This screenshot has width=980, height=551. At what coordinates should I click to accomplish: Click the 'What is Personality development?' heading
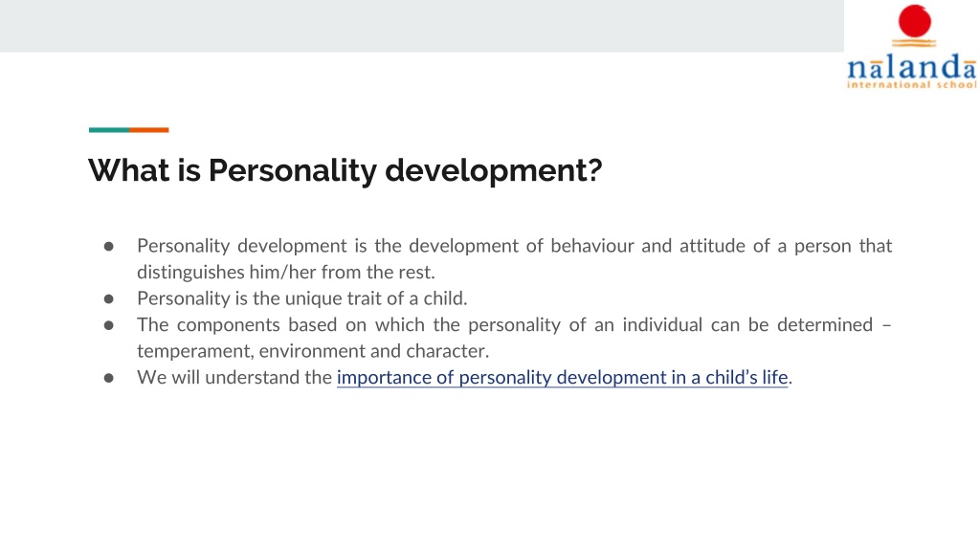345,170
